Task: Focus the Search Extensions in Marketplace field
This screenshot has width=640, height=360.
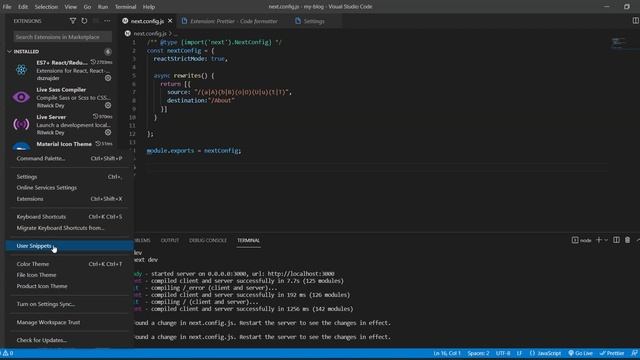Action: (x=62, y=37)
